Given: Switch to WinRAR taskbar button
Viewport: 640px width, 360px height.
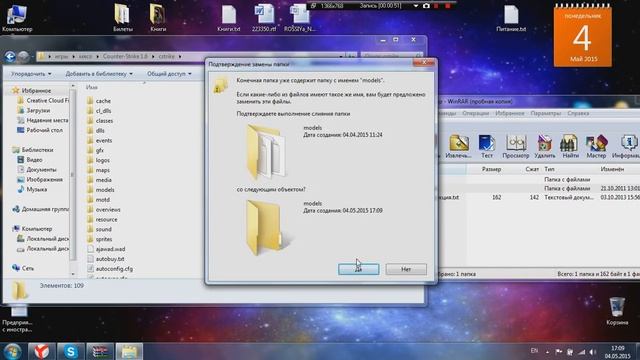Looking at the screenshot, I should [x=100, y=351].
